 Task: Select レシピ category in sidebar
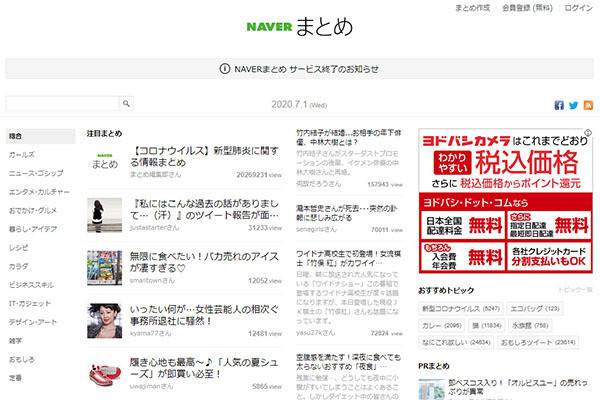click(18, 248)
